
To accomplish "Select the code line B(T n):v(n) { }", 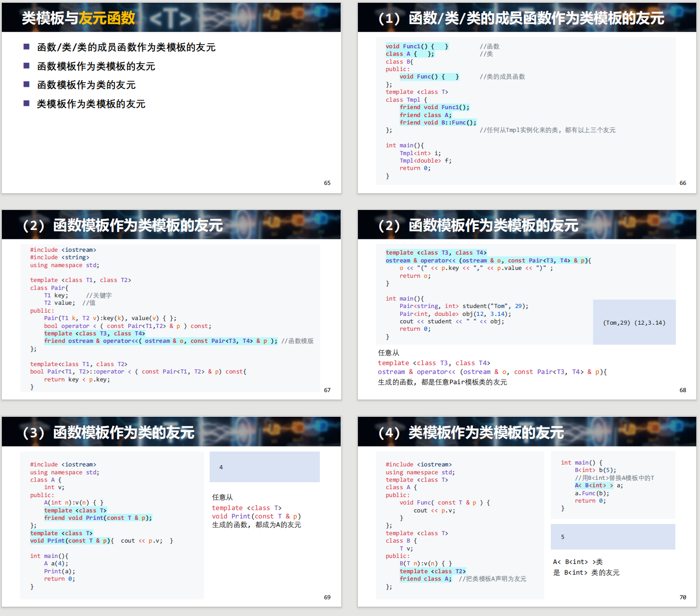I will (x=426, y=564).
